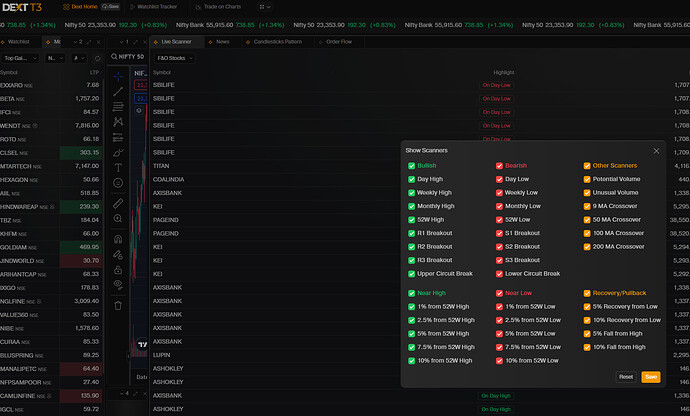
Task: Uncheck the 52W Low bearish scanner
Action: tap(499, 220)
